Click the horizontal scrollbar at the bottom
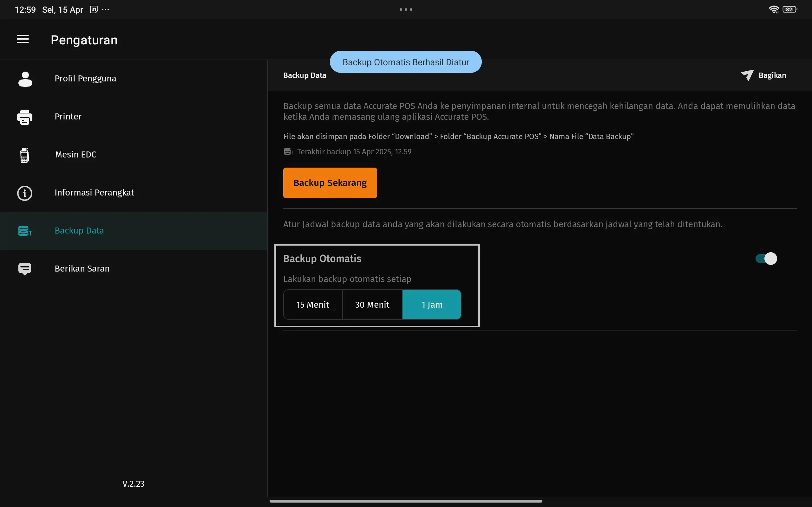This screenshot has width=812, height=507. [x=406, y=501]
